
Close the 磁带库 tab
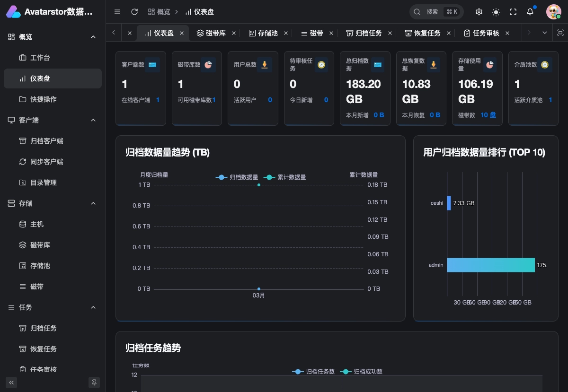pyautogui.click(x=234, y=33)
